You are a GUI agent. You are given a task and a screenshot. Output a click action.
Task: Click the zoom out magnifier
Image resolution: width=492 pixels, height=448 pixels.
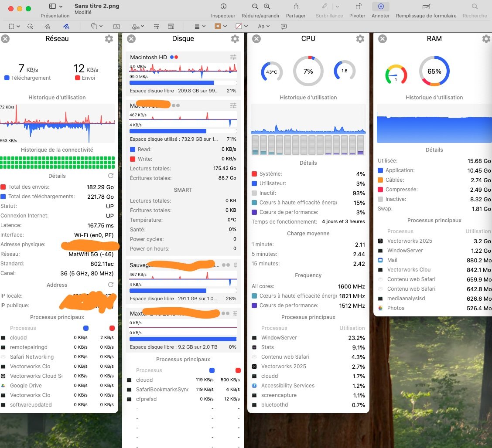point(255,7)
